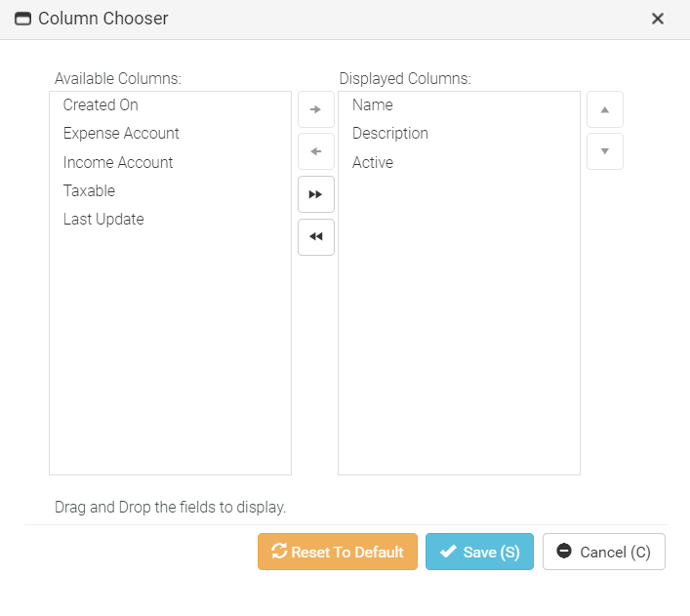Select the Taxable column item
This screenshot has width=690, height=616.
(89, 190)
